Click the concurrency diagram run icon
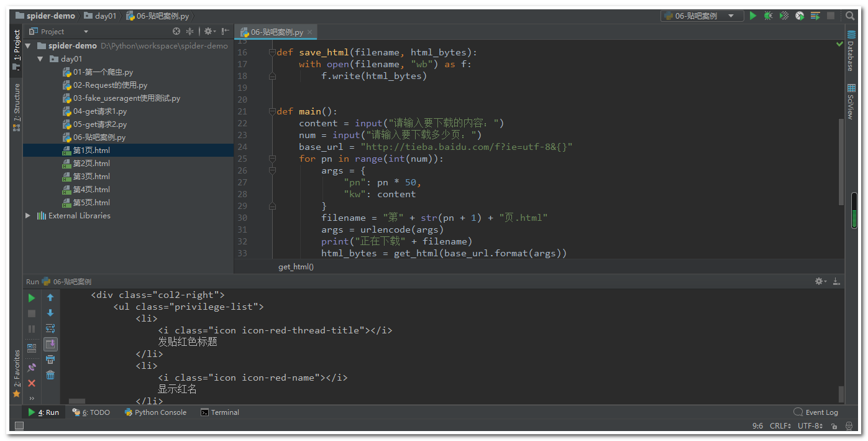868x441 pixels. point(815,16)
